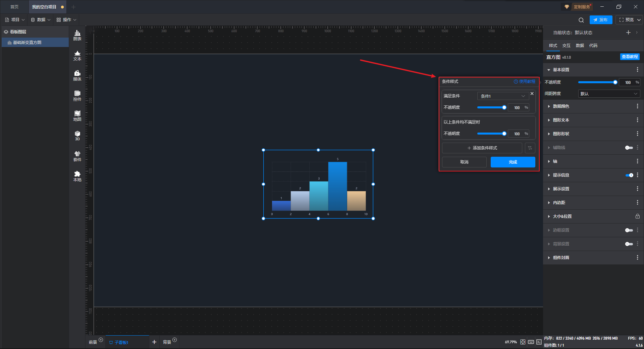Disable the 提示信息 tooltip toggle

(x=629, y=175)
